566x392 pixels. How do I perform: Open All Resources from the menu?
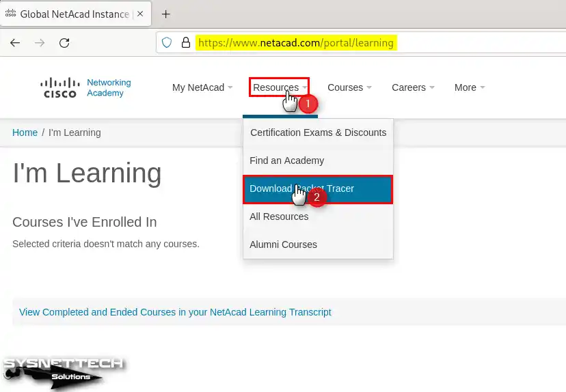[279, 216]
